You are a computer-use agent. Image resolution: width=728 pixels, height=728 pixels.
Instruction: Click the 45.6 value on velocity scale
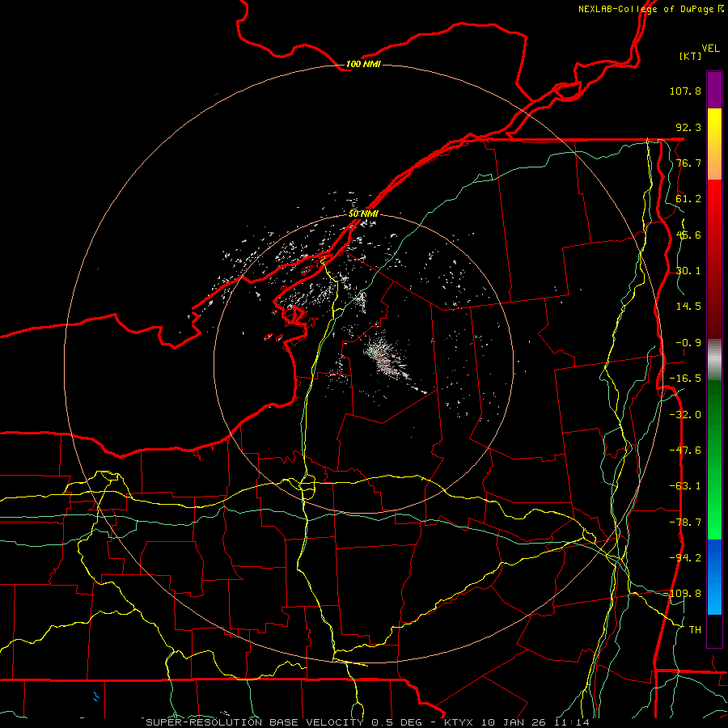(688, 235)
